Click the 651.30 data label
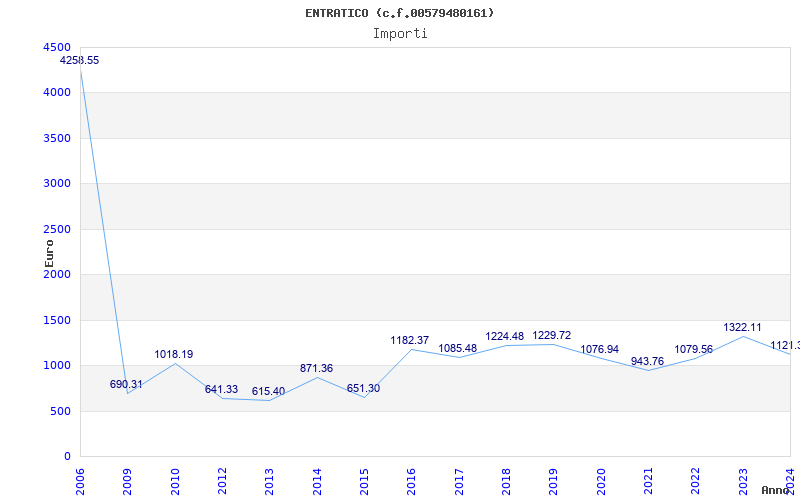The image size is (800, 500). click(x=363, y=388)
